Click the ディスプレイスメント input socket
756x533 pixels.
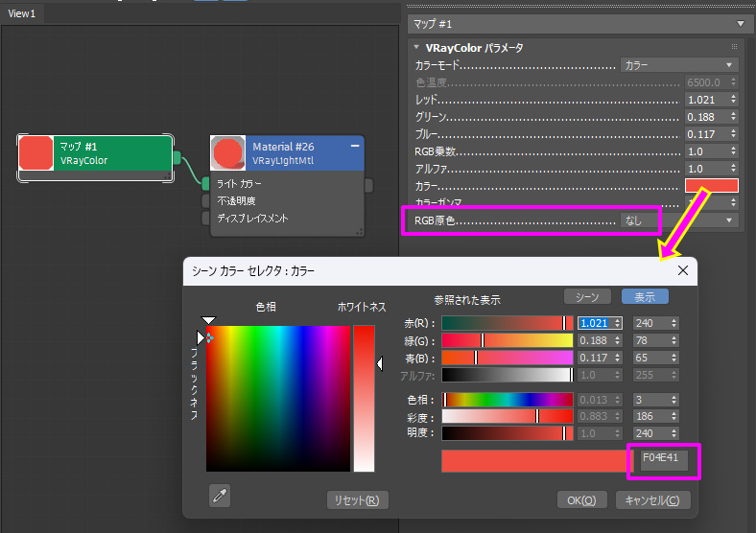[x=206, y=218]
